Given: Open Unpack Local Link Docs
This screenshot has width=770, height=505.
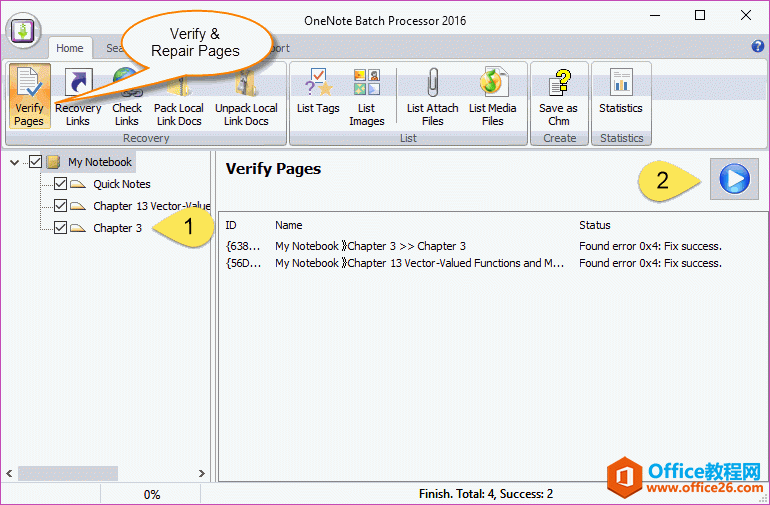Looking at the screenshot, I should (246, 97).
